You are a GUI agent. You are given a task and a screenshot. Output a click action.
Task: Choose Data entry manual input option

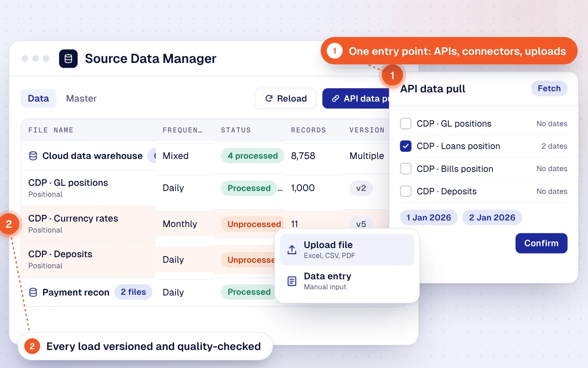[x=347, y=281]
